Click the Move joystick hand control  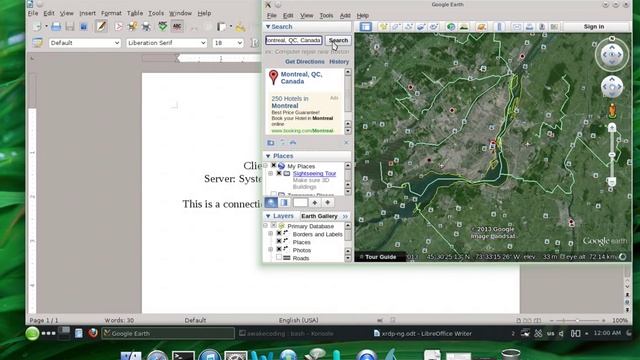coord(611,87)
